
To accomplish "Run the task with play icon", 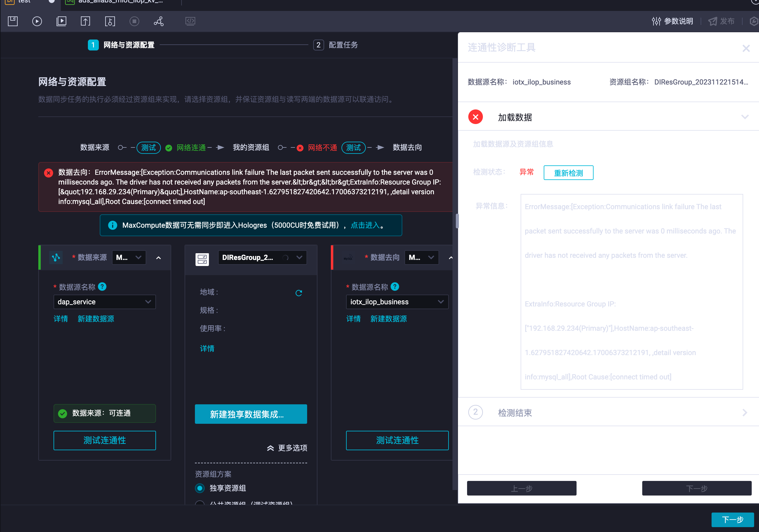I will [x=37, y=22].
